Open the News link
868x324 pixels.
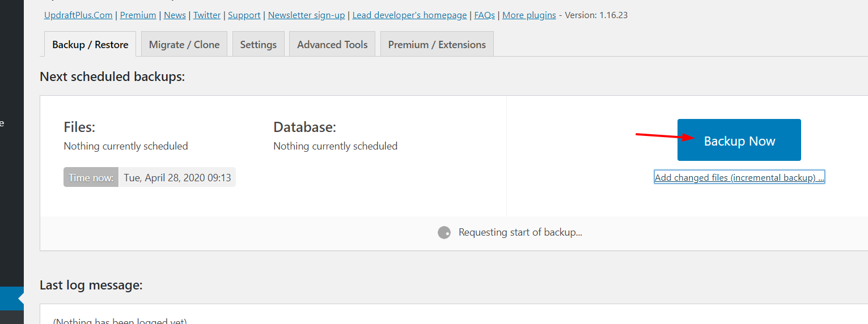(x=175, y=15)
